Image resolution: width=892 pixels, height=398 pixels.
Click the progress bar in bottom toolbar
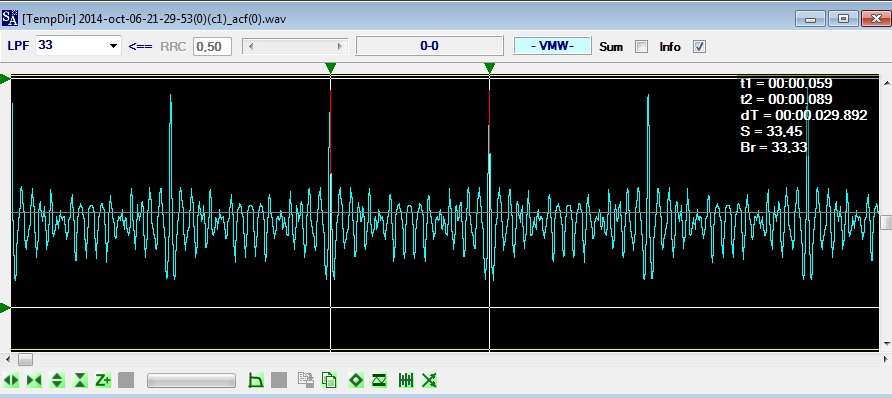click(191, 380)
